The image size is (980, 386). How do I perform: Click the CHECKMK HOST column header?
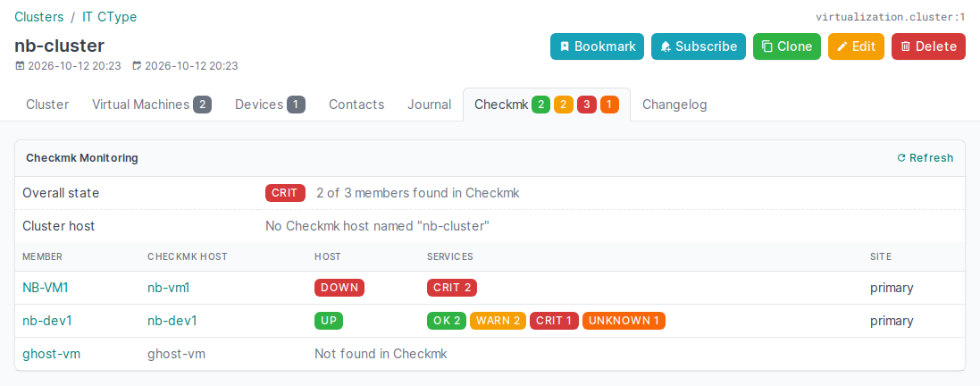(x=188, y=256)
